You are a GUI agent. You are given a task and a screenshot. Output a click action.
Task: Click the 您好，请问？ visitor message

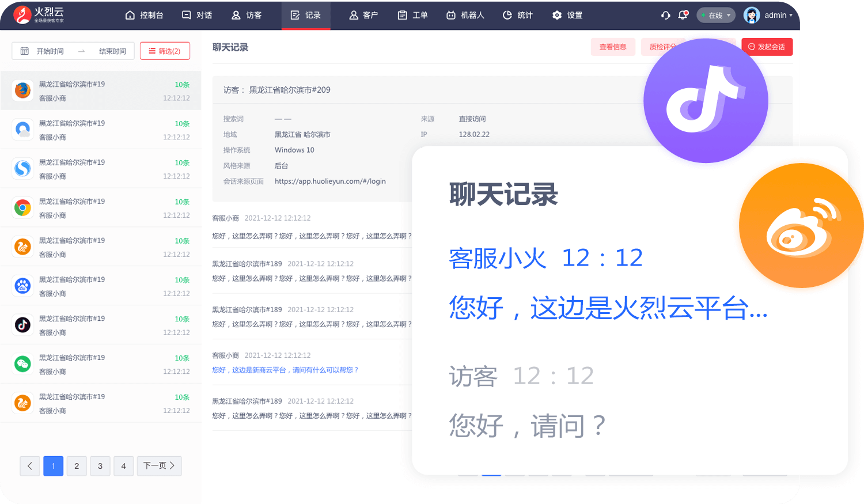click(528, 426)
